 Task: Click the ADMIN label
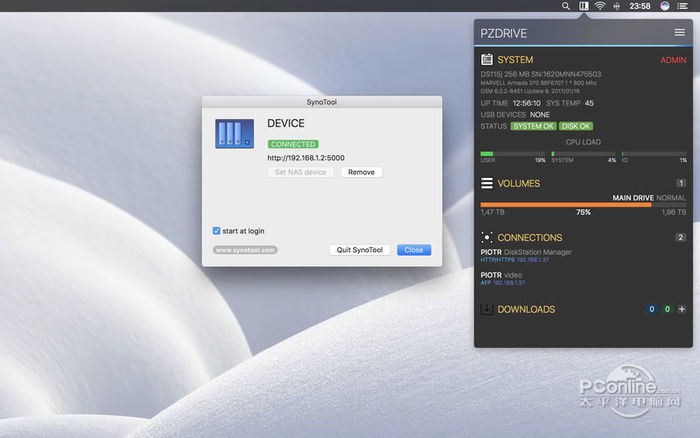(673, 60)
